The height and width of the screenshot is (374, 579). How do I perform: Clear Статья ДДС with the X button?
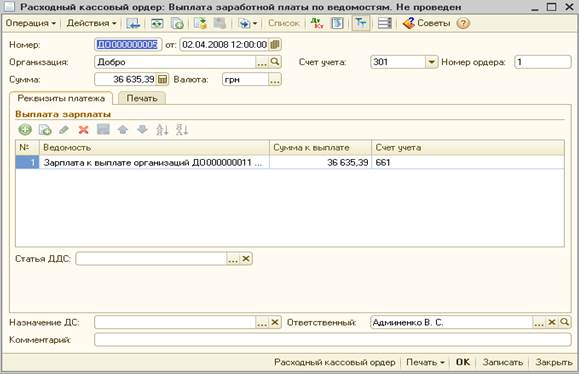click(x=246, y=259)
